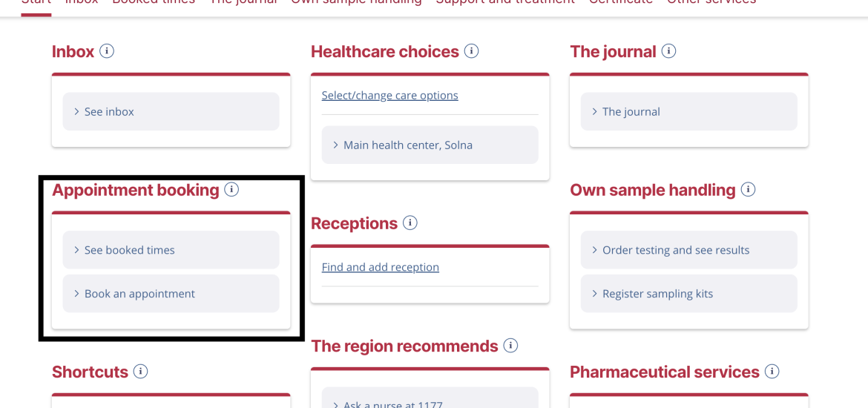Show info for Appointment booking
Image resolution: width=868 pixels, height=408 pixels.
point(231,190)
